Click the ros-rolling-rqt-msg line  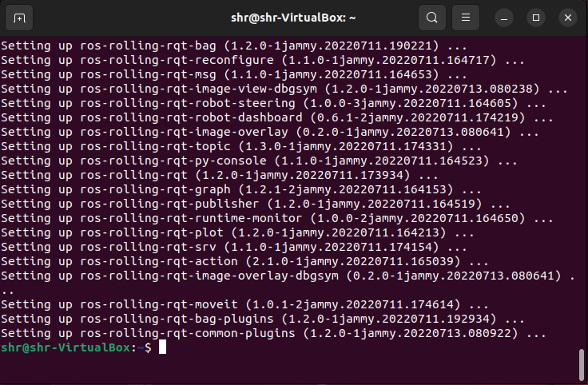pyautogui.click(x=234, y=74)
